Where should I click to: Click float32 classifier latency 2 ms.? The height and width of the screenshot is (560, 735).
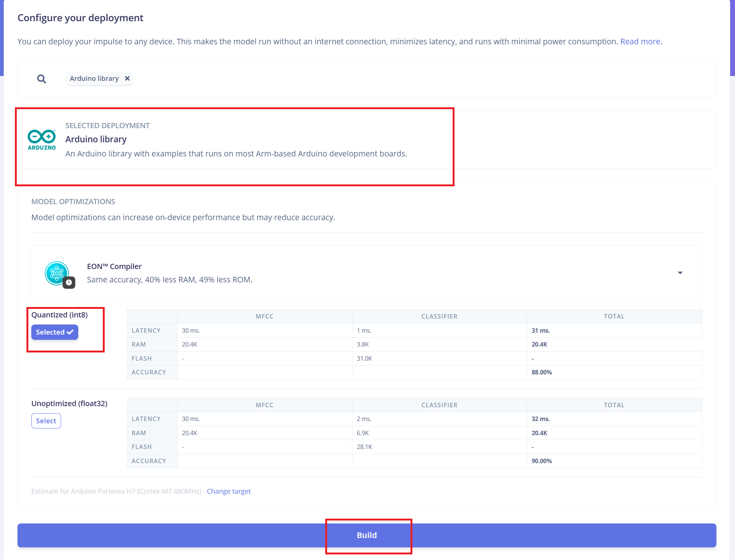[364, 419]
